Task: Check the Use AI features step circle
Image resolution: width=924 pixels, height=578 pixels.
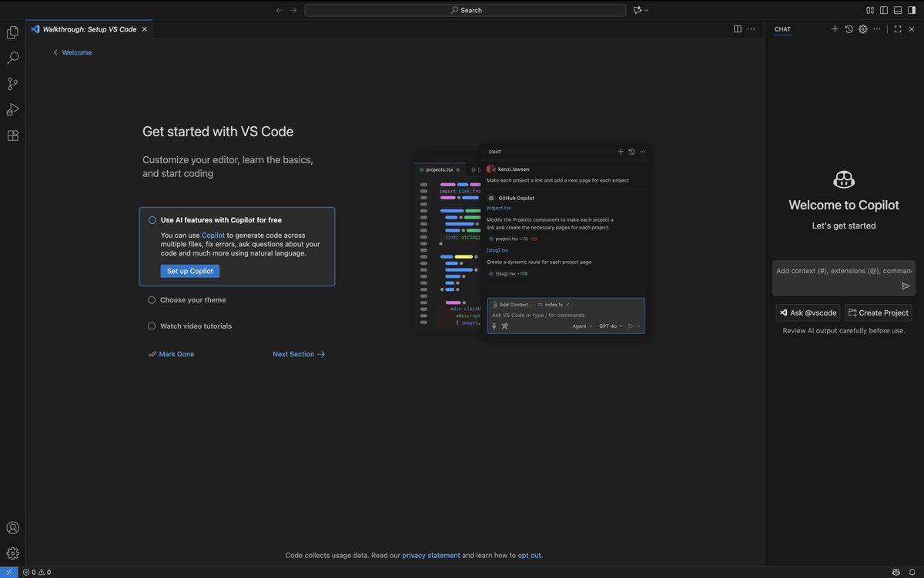Action: [x=152, y=220]
